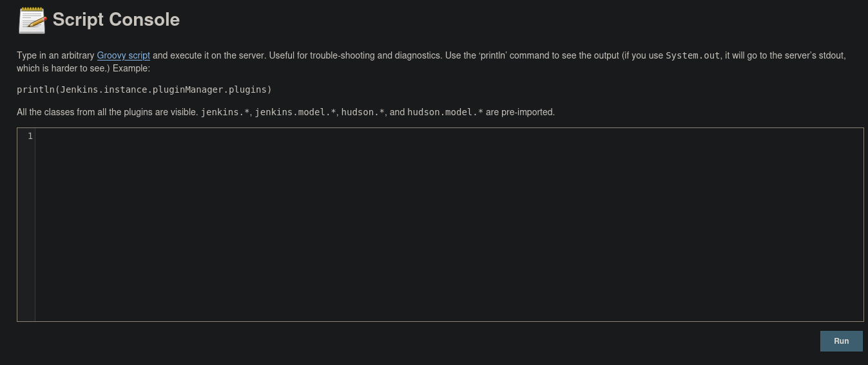Run the script with the Run button
Screen dimensions: 868x365
tap(841, 341)
